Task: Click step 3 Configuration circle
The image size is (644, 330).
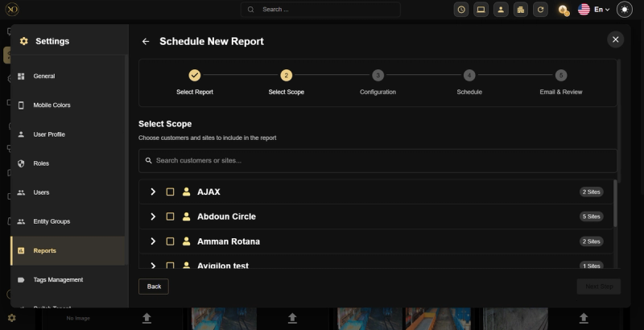Action: [x=378, y=75]
